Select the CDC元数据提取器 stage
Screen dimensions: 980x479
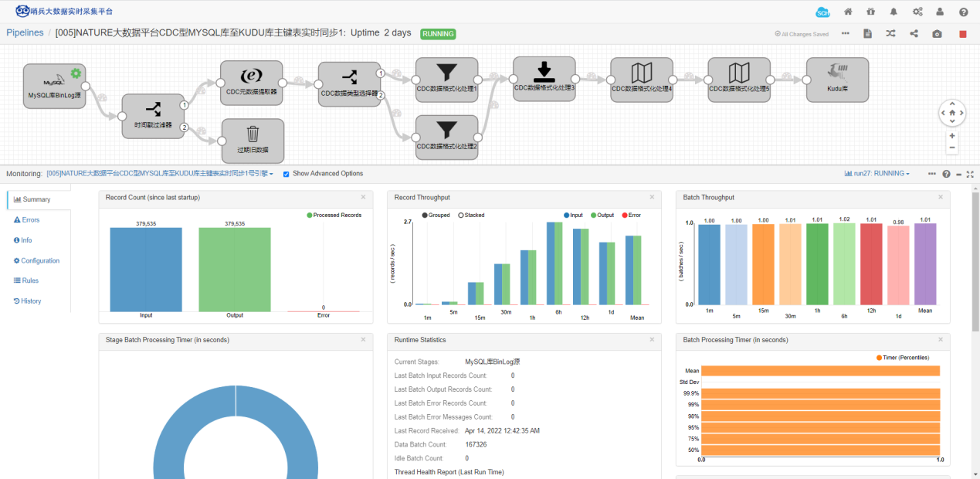251,83
